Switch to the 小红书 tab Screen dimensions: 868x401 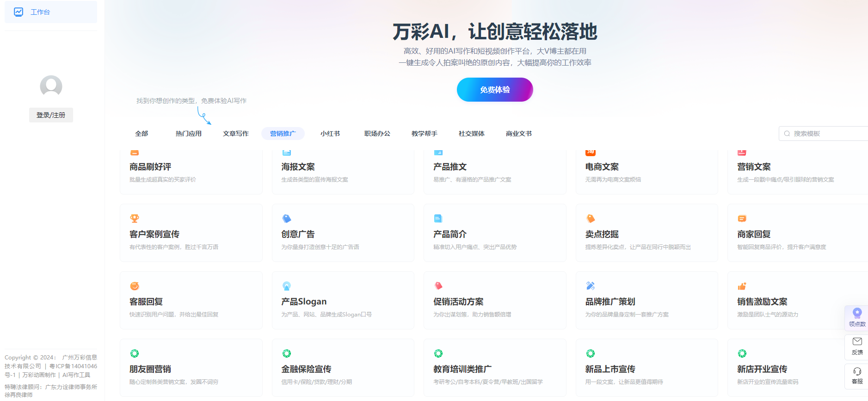(330, 134)
